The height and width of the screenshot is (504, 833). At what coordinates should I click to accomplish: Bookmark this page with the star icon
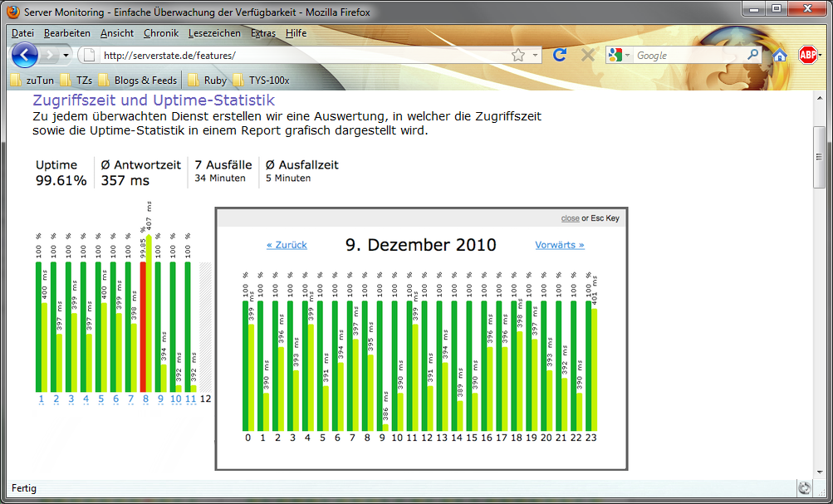pos(518,56)
